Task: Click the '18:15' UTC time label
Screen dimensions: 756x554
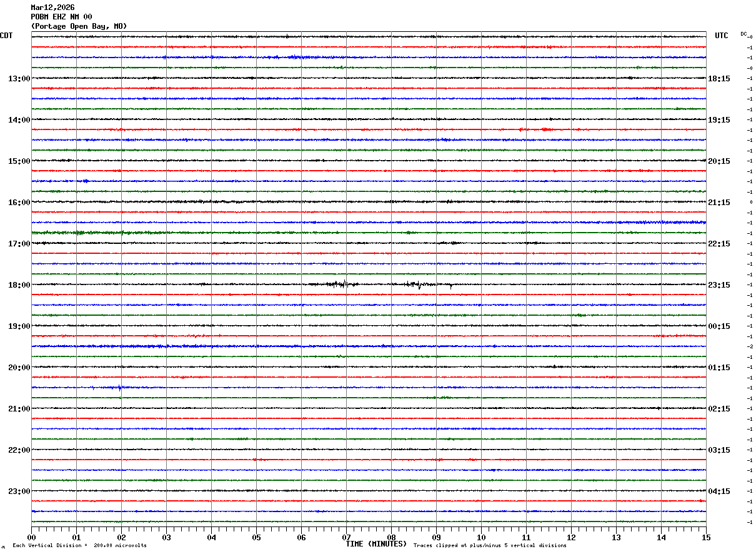Action: tap(719, 78)
